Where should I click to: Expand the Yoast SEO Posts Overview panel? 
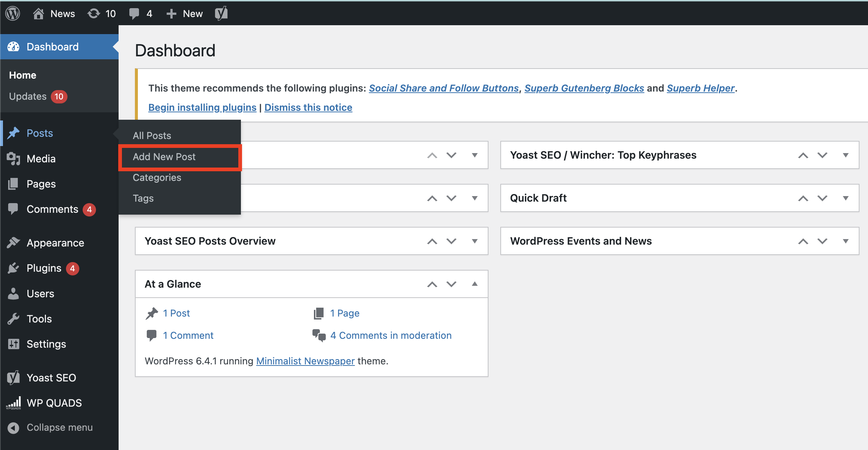click(x=474, y=241)
